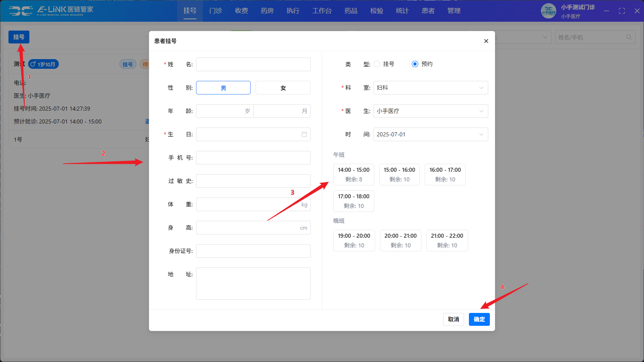Click the 姓名 input field
Image resolution: width=644 pixels, height=362 pixels.
(x=253, y=64)
